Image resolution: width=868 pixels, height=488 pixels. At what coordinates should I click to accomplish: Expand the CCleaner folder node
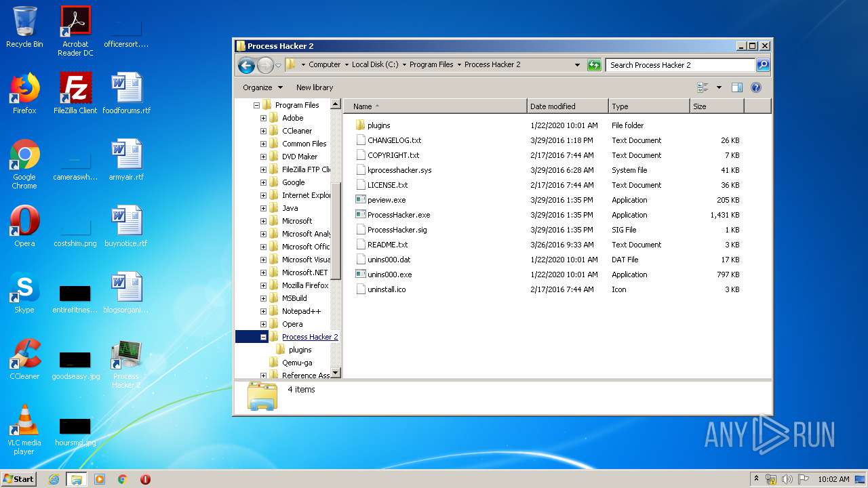pyautogui.click(x=263, y=131)
